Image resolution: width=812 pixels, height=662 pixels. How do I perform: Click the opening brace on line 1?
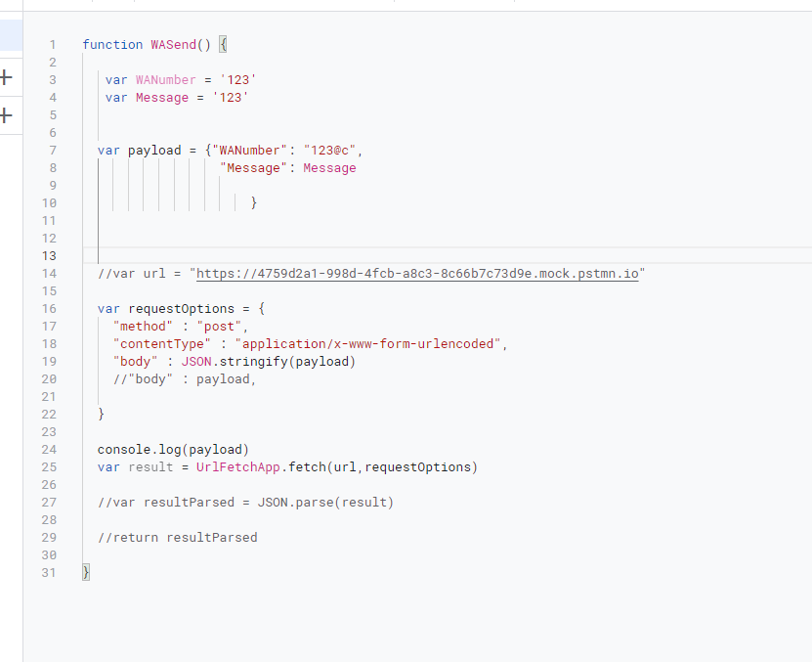coord(223,45)
